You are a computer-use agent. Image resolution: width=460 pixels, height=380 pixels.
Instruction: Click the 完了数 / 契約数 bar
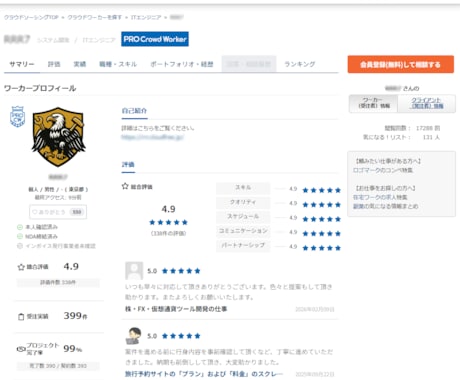58,366
